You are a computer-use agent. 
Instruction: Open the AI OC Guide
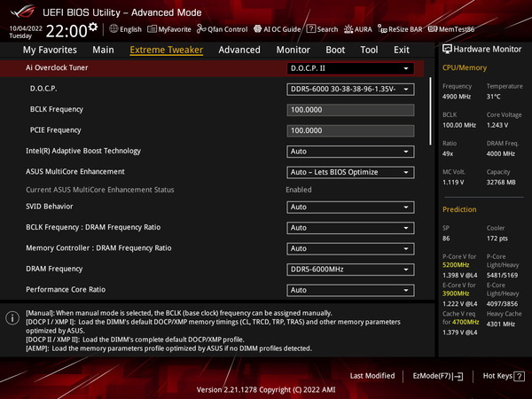278,29
